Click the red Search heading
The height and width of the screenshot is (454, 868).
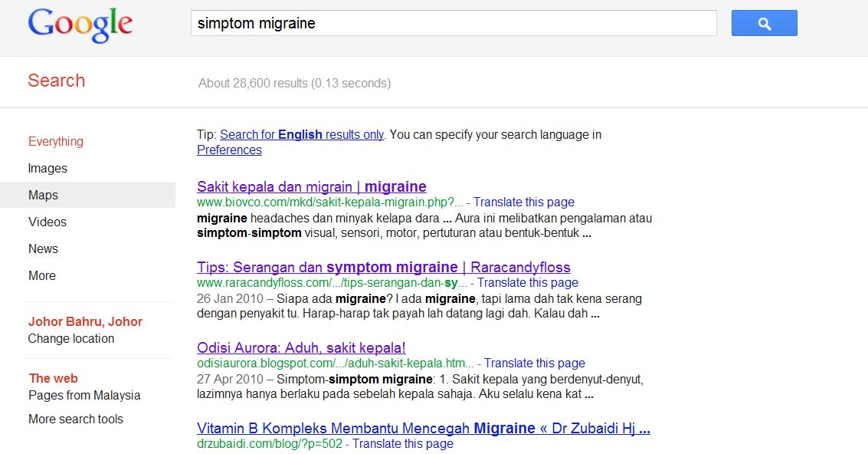click(57, 81)
